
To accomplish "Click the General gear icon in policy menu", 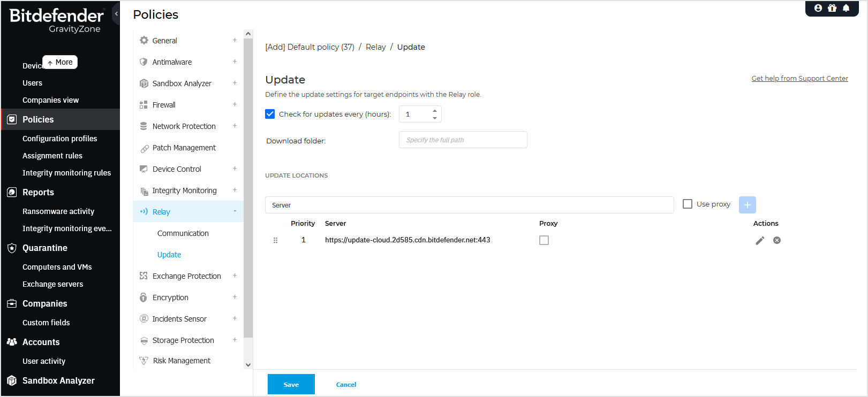I will point(144,40).
